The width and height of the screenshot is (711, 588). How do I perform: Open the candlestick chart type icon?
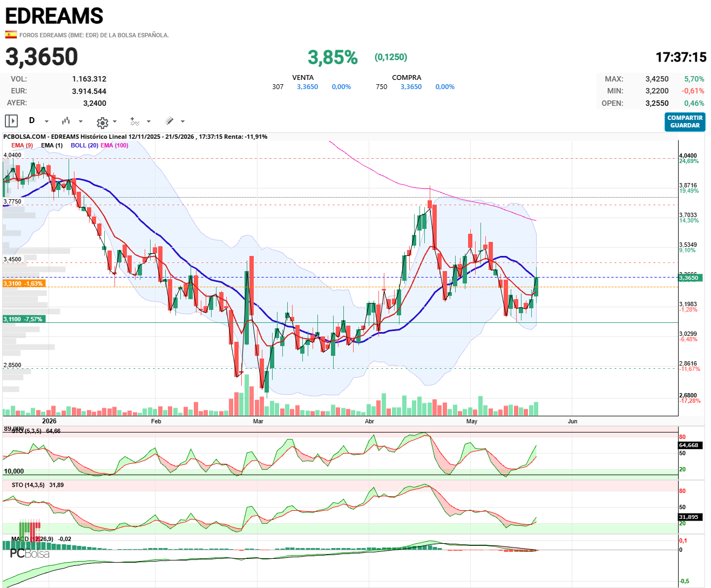66,121
